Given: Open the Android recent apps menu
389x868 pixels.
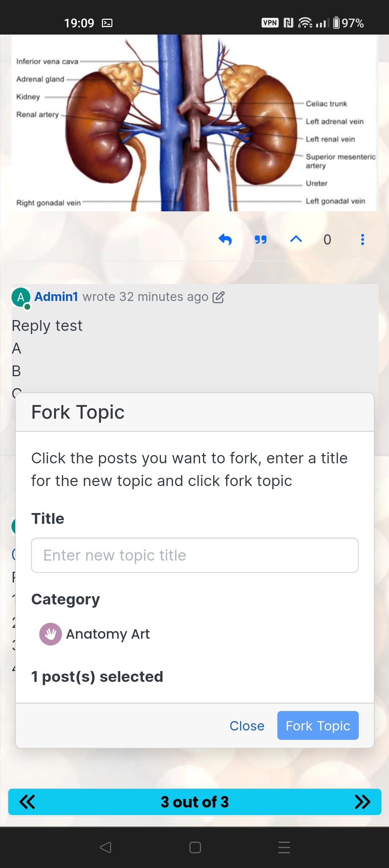Looking at the screenshot, I should [x=284, y=847].
